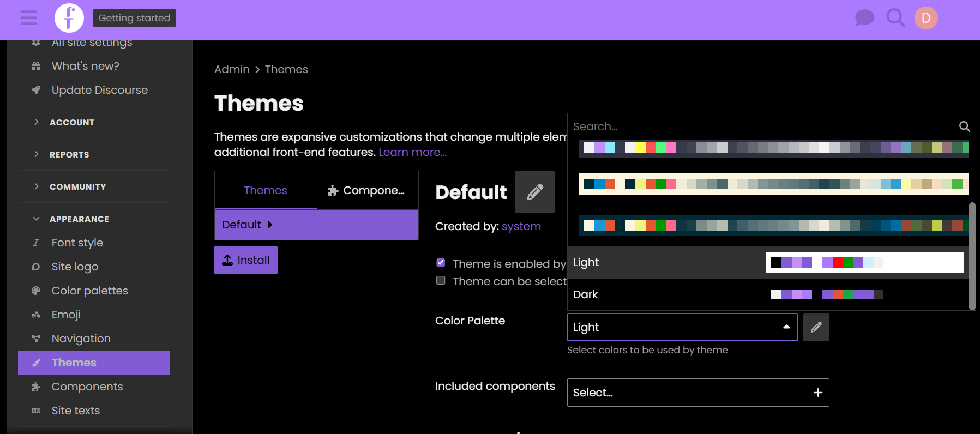Choose the Dark palette option

[586, 294]
